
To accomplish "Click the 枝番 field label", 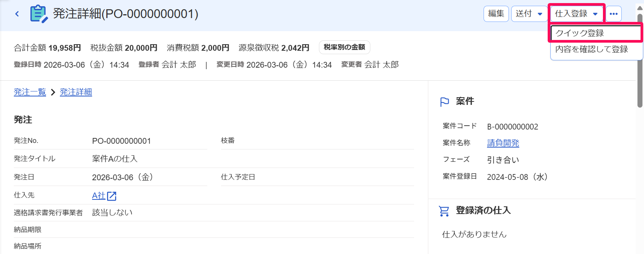I will coord(228,141).
